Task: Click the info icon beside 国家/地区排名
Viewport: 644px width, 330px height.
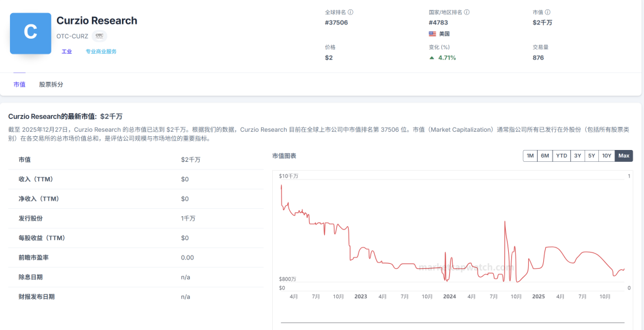Action: pos(467,12)
